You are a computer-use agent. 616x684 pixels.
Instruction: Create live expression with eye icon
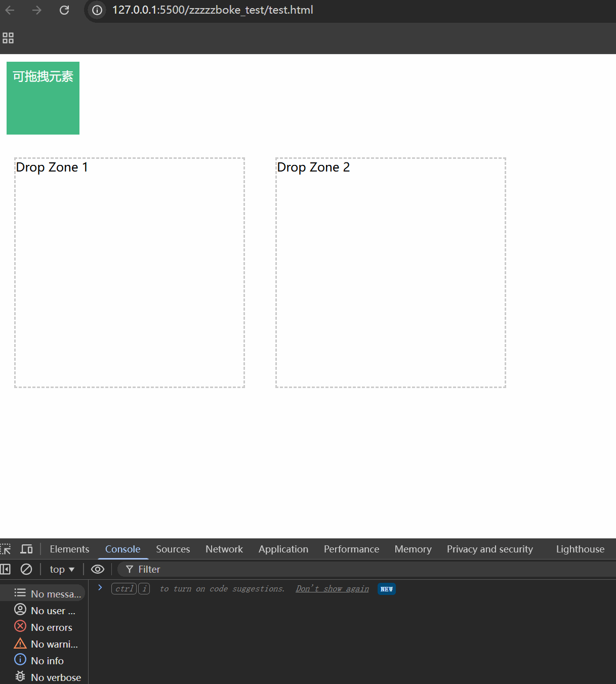click(98, 569)
